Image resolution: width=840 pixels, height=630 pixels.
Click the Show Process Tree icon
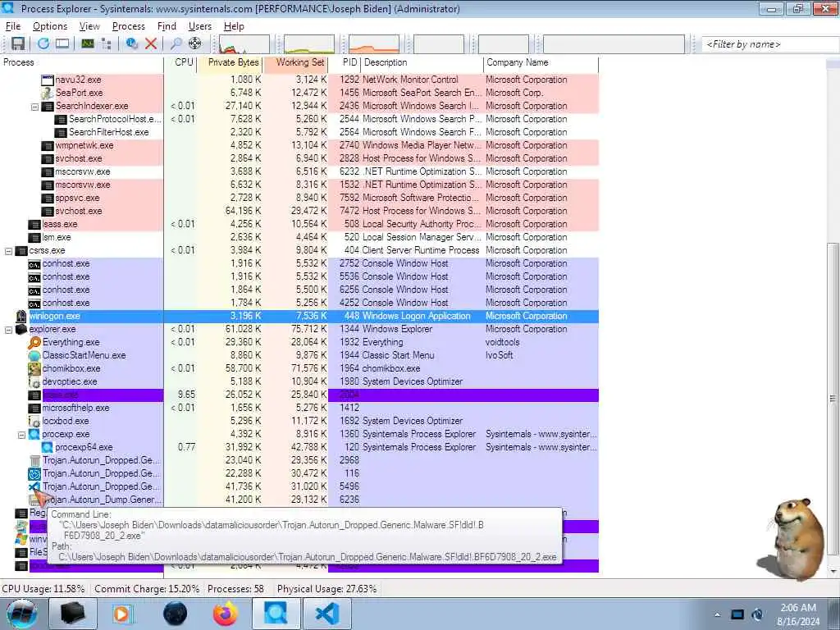click(x=106, y=44)
